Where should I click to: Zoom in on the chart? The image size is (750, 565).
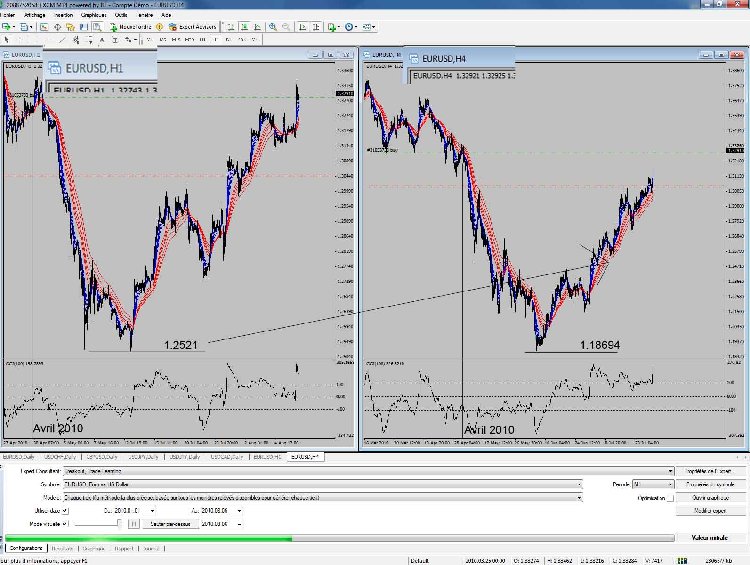(x=273, y=27)
